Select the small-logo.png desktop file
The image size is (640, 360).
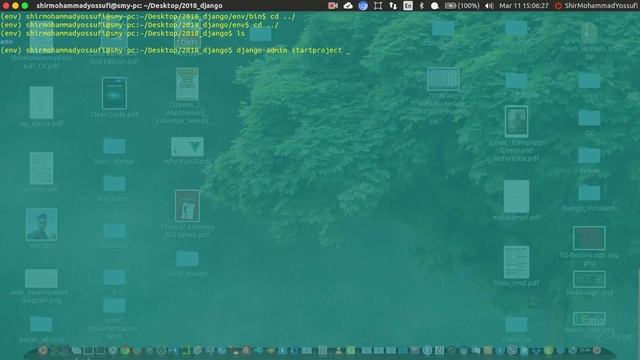pyautogui.click(x=589, y=283)
